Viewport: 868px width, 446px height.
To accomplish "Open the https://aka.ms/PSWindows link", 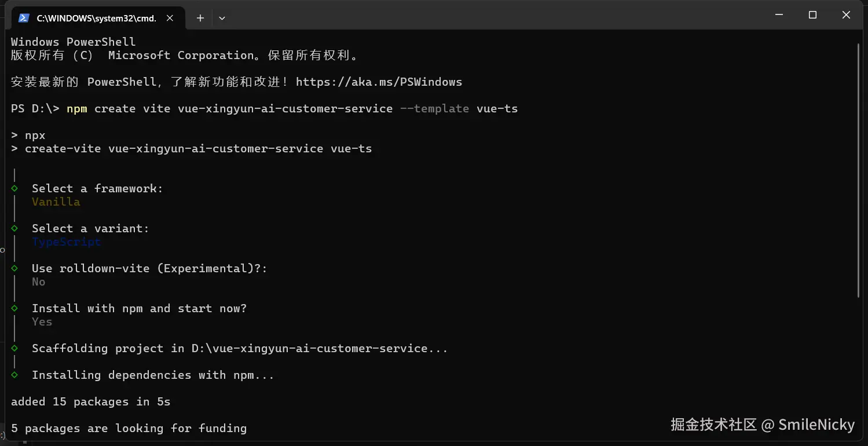I will (x=379, y=82).
